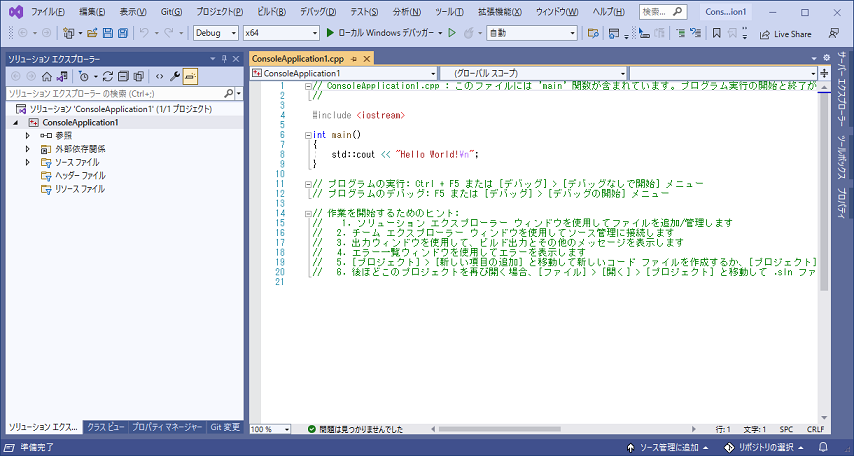The height and width of the screenshot is (456, 854).
Task: Collapse the int main() code block
Action: [308, 135]
